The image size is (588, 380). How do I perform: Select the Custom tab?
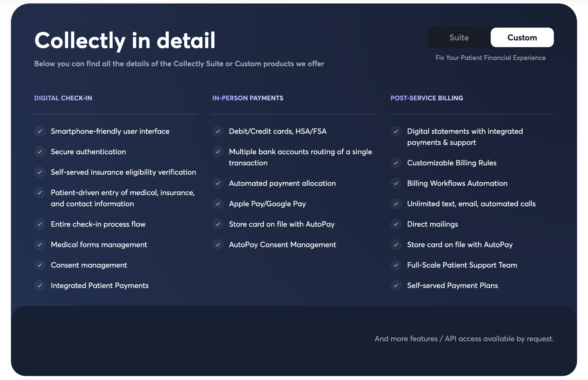pos(522,37)
